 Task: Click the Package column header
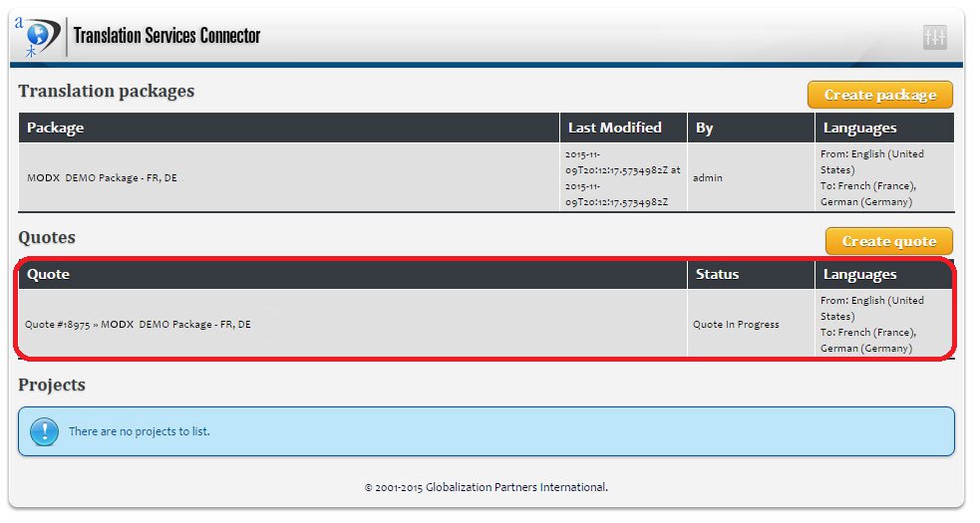click(x=289, y=128)
